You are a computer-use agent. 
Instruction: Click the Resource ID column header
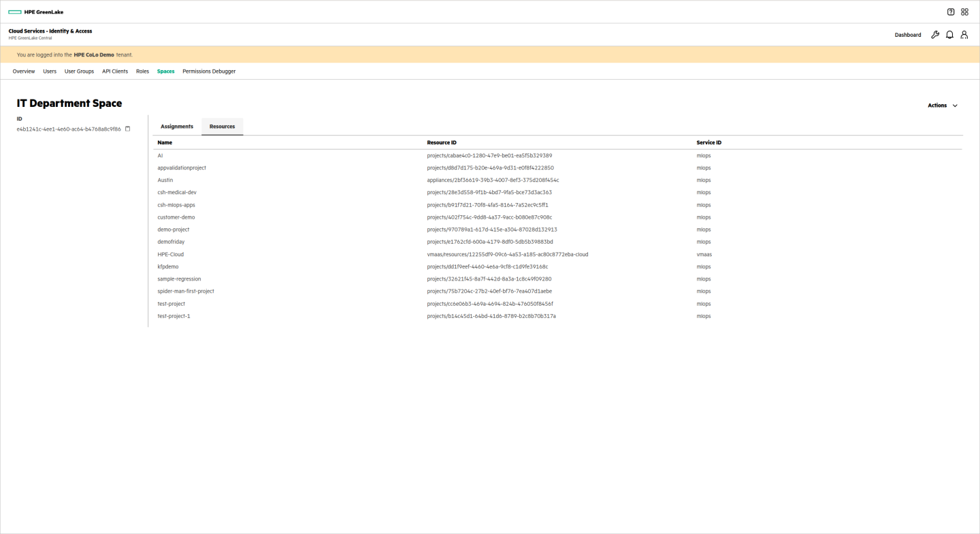[442, 143]
